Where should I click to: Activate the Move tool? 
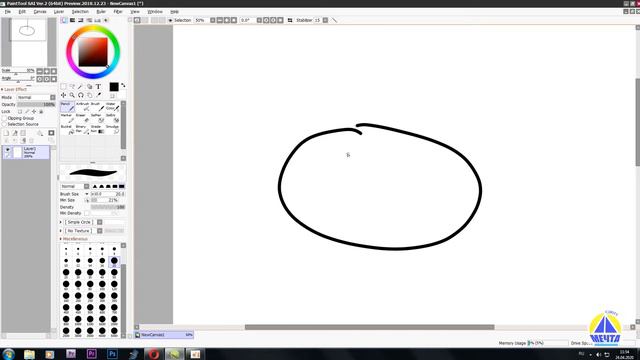[x=63, y=95]
